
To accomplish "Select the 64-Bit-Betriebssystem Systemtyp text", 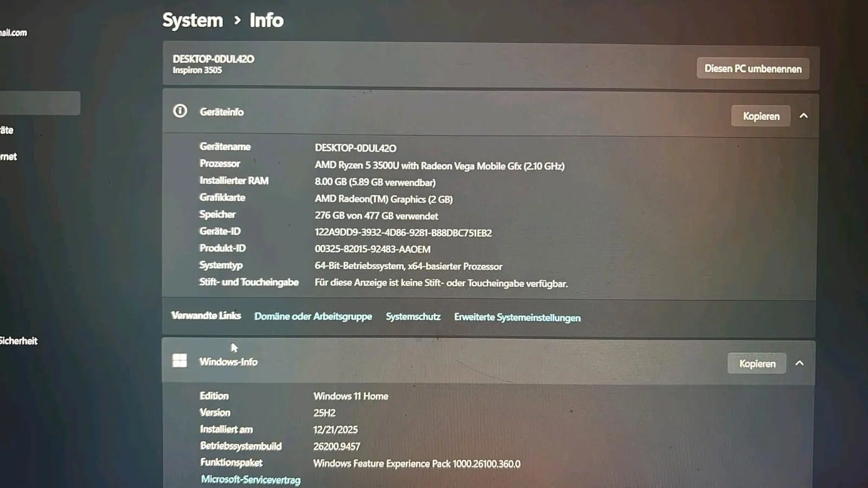I will point(409,266).
